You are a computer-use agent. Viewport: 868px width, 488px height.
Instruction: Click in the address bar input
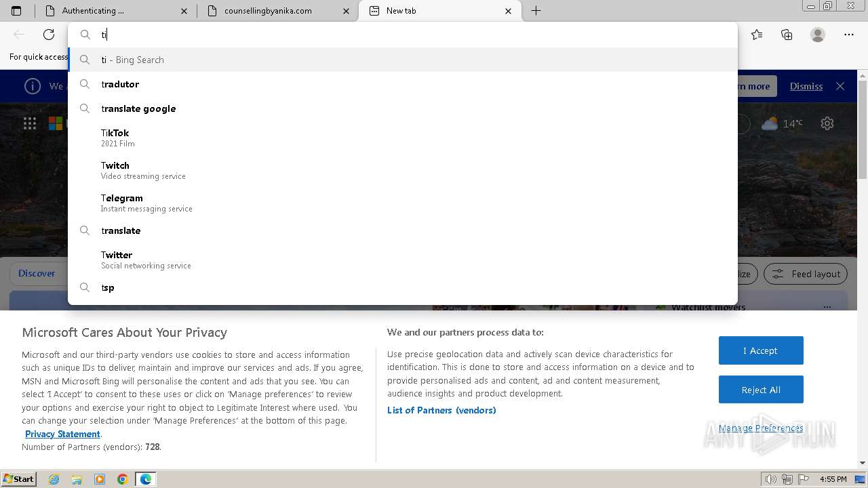403,35
